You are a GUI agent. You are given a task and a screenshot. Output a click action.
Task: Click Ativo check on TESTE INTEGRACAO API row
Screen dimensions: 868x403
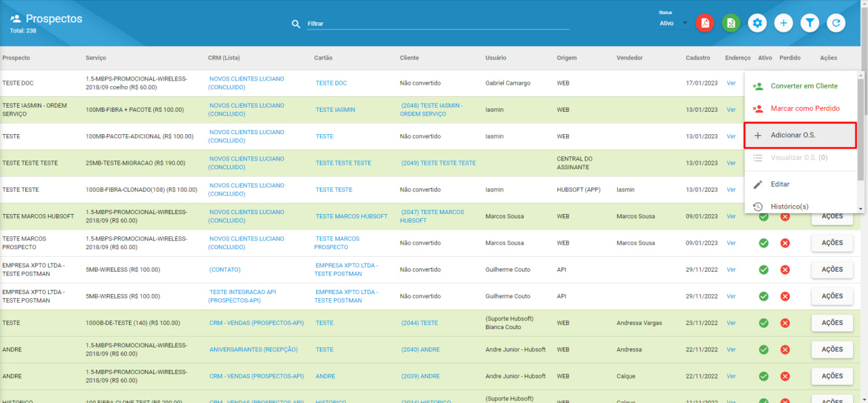pyautogui.click(x=764, y=296)
